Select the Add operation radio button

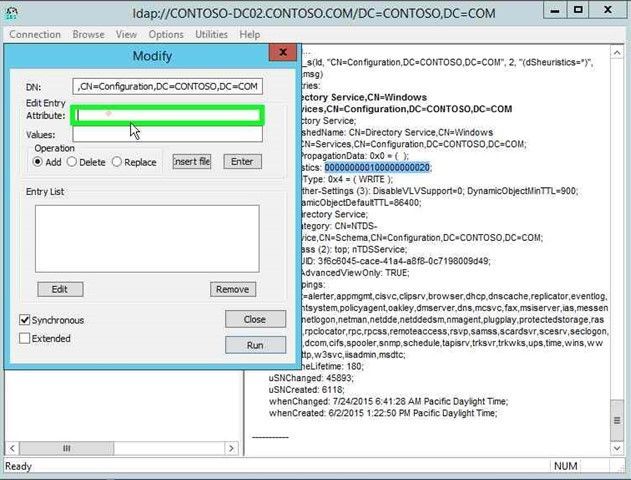[38, 162]
